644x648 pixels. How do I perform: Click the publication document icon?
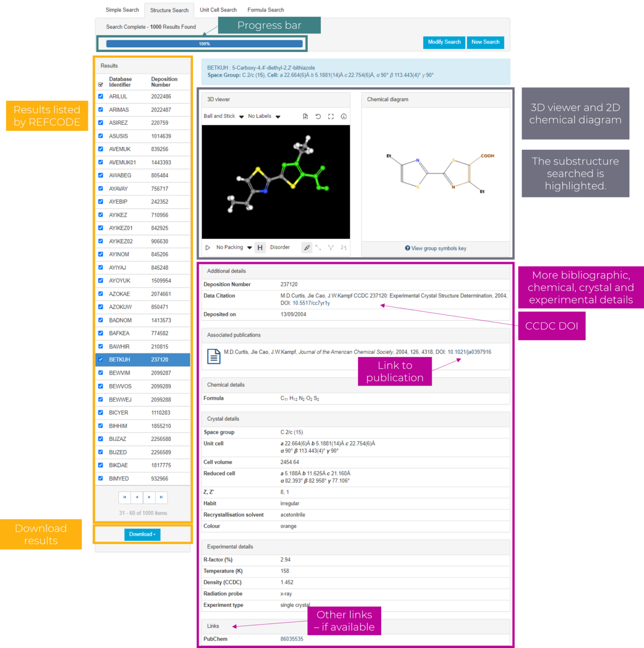coord(214,356)
